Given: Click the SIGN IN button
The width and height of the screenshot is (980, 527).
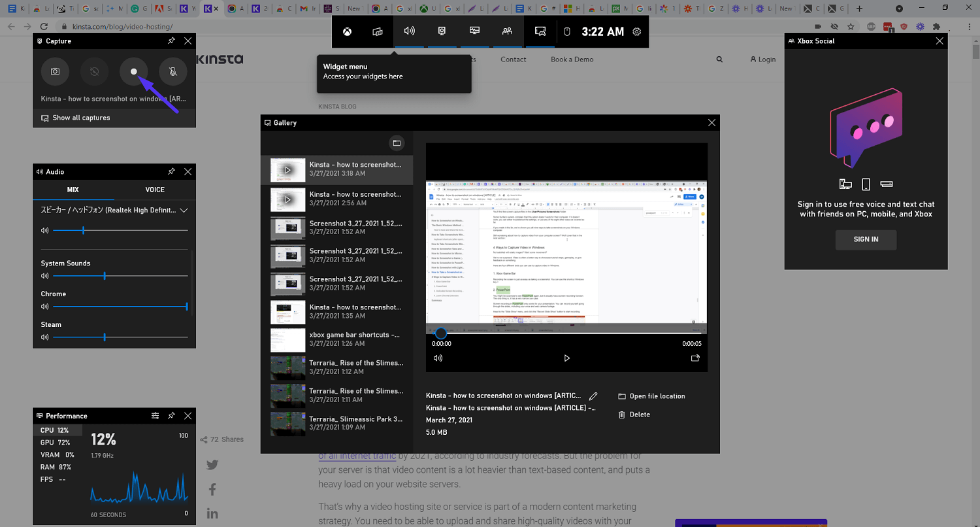Looking at the screenshot, I should point(866,239).
